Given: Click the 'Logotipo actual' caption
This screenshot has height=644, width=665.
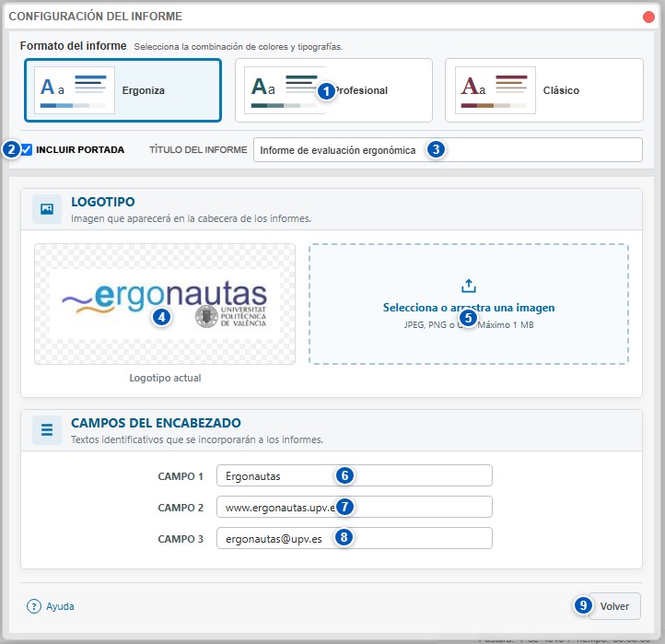Looking at the screenshot, I should click(165, 378).
